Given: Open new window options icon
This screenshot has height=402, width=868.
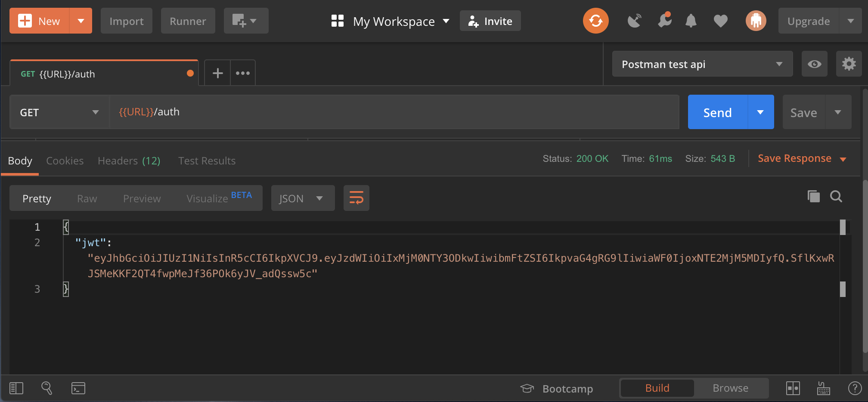Looking at the screenshot, I should [246, 21].
